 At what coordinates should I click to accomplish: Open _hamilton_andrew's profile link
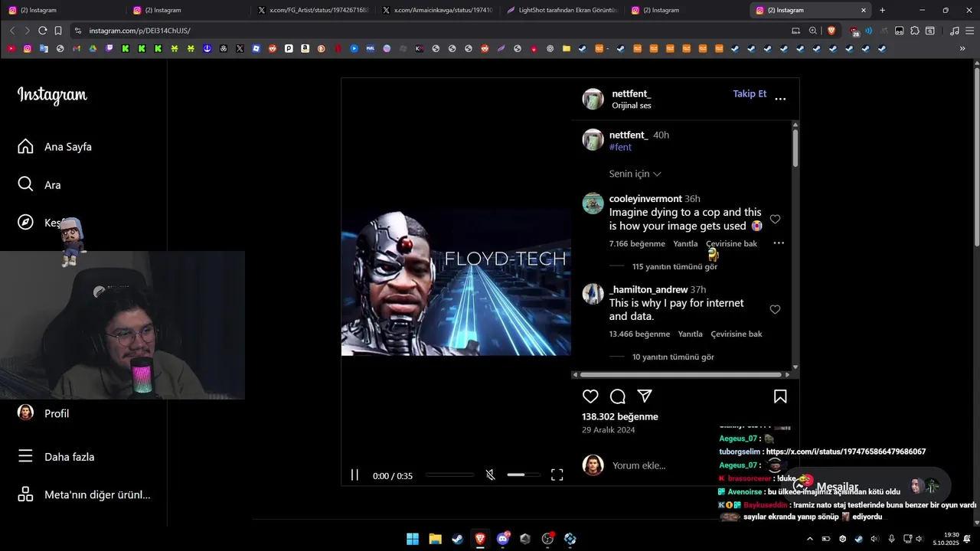tap(648, 289)
